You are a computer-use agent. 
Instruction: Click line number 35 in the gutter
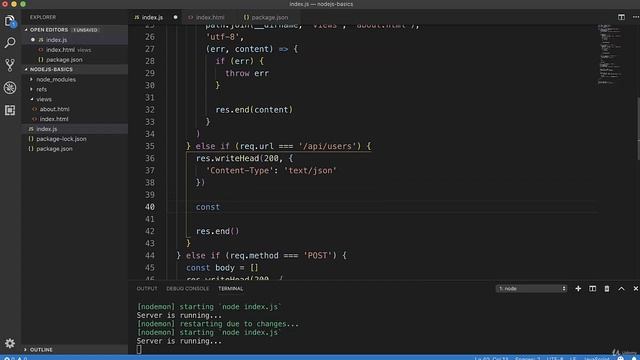tap(150, 146)
